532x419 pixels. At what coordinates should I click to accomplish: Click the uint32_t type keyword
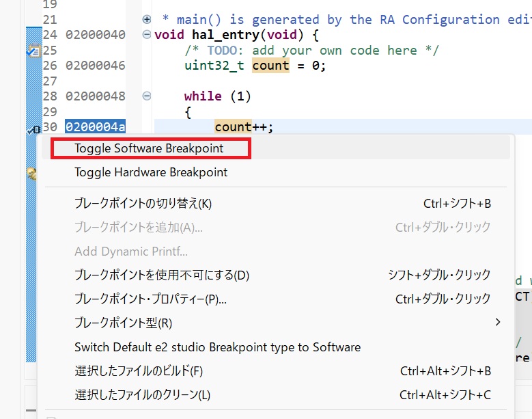(x=214, y=65)
